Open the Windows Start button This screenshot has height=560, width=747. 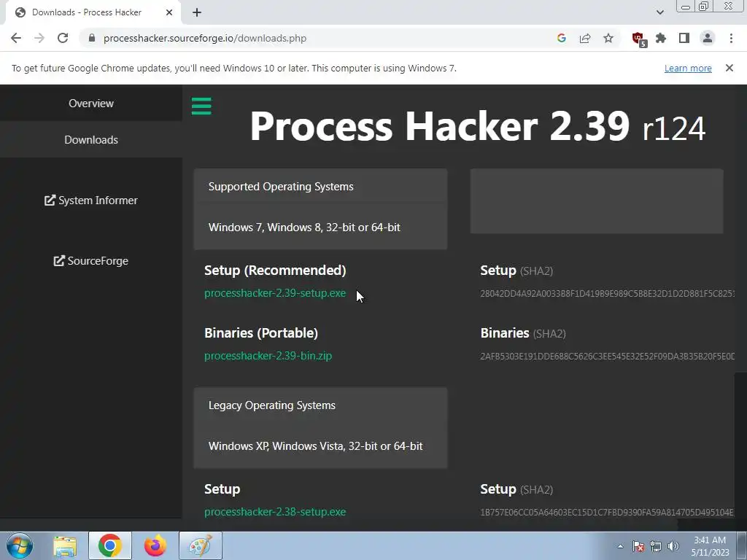coord(20,545)
